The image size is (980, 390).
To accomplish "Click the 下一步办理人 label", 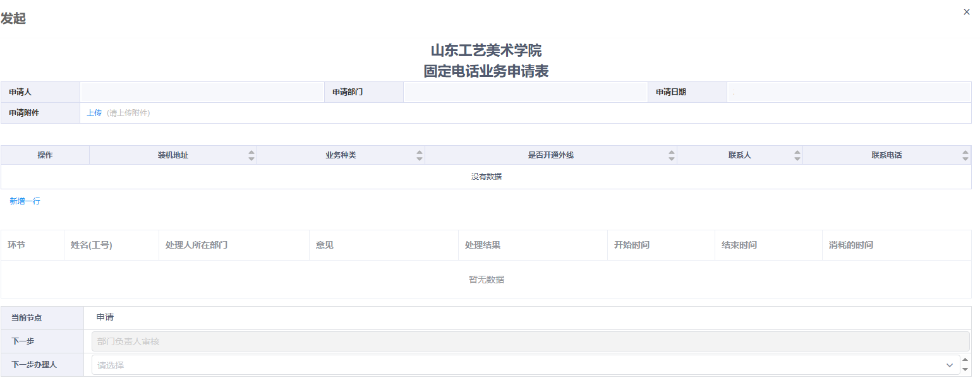I will (34, 365).
